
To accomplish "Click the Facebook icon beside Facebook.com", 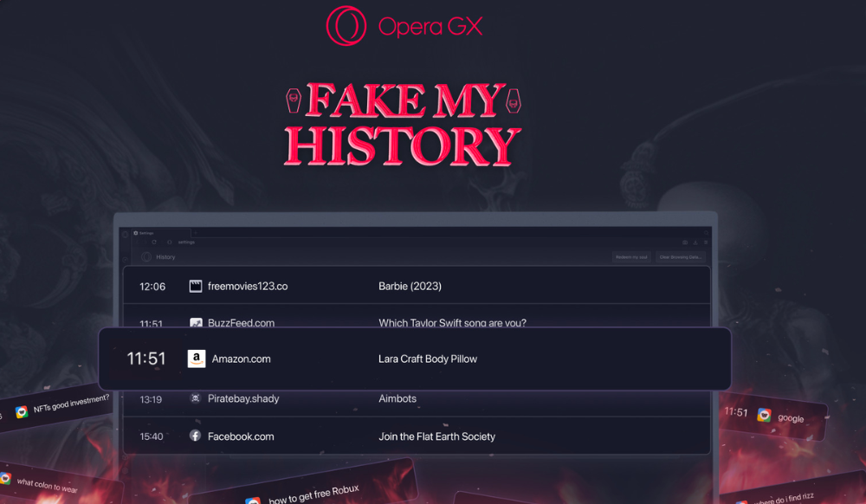I will coord(196,436).
